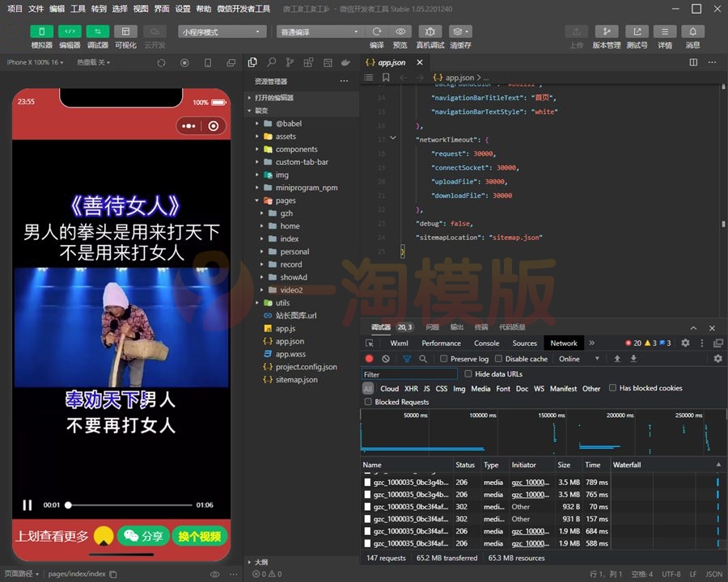Select the All filter in Network
The width and height of the screenshot is (728, 582).
(368, 389)
